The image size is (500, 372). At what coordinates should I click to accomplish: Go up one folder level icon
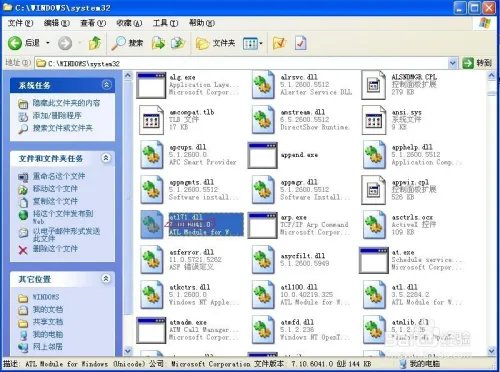95,43
